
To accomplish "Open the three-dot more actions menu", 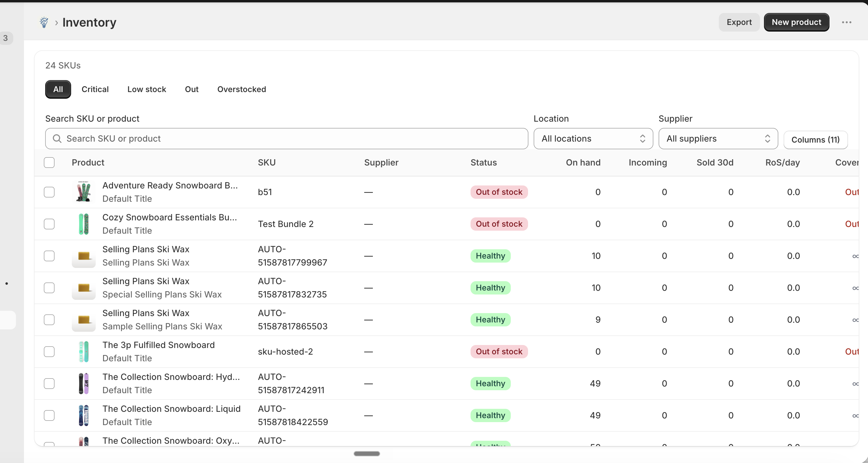I will click(x=846, y=22).
